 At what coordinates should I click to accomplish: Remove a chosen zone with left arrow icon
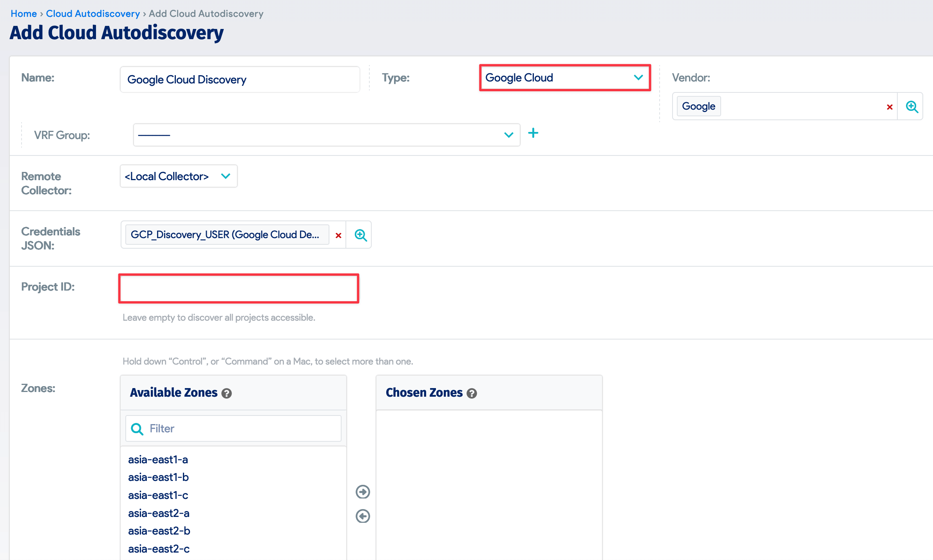click(362, 516)
